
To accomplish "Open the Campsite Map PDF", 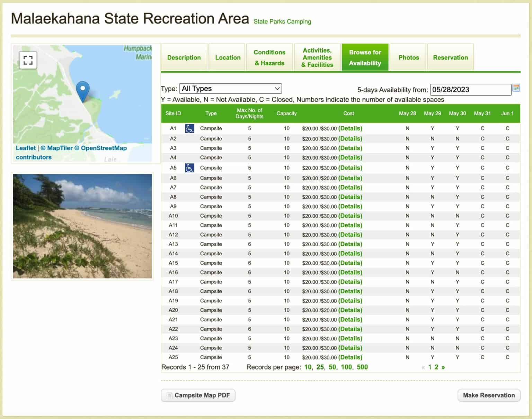I will click(x=198, y=395).
